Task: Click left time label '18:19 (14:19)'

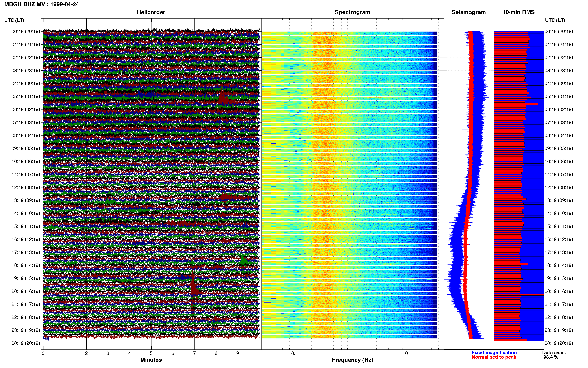Action: pos(26,265)
